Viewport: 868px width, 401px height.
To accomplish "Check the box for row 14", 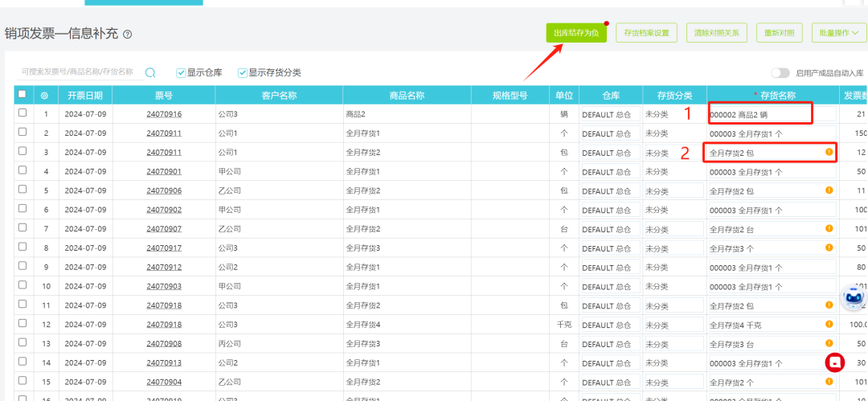I will tap(23, 361).
